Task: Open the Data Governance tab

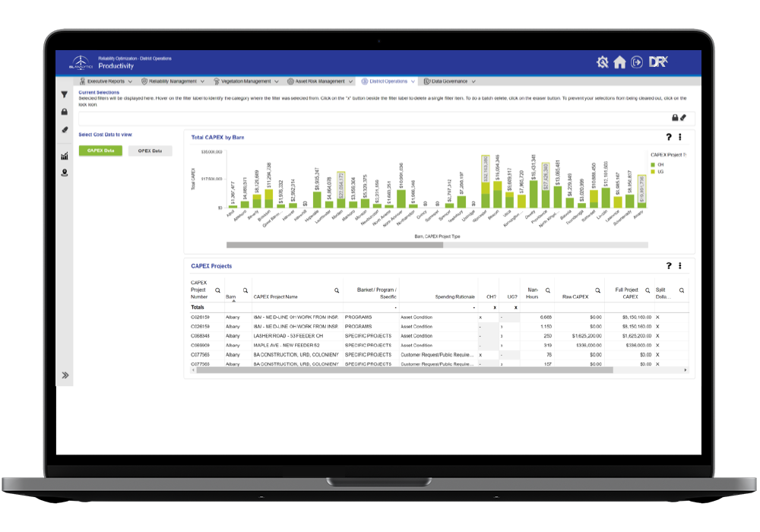Action: click(449, 81)
